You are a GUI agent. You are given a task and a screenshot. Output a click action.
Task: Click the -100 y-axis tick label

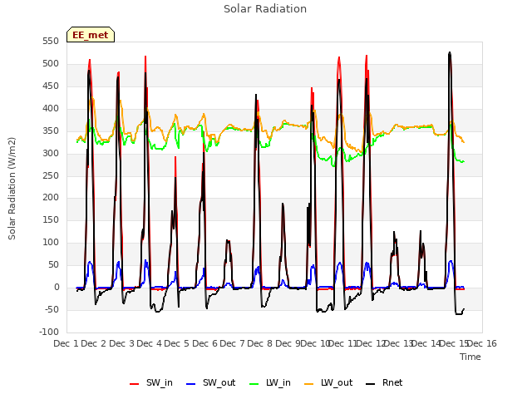pos(49,332)
